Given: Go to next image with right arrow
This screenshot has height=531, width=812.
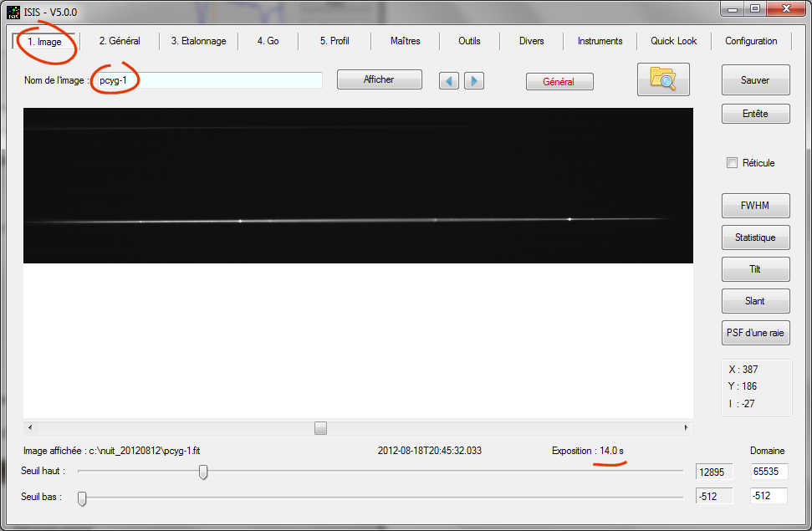Looking at the screenshot, I should (474, 81).
